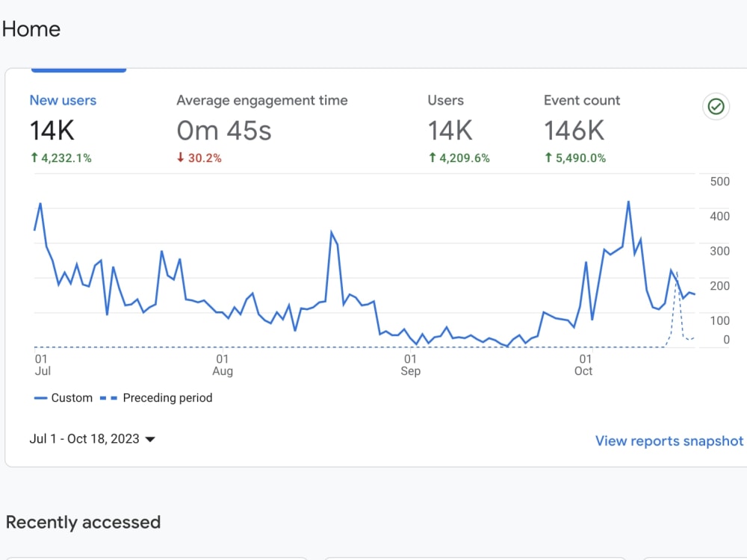The image size is (747, 560).
Task: Open the Jul 1 - Oct 18, 2023 date dropdown
Action: [x=93, y=438]
